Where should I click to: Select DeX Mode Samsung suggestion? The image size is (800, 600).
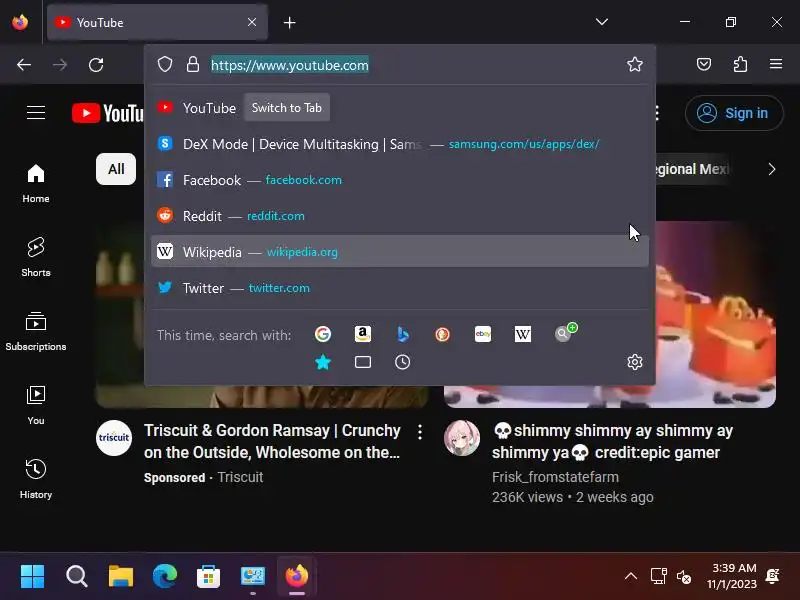click(400, 144)
